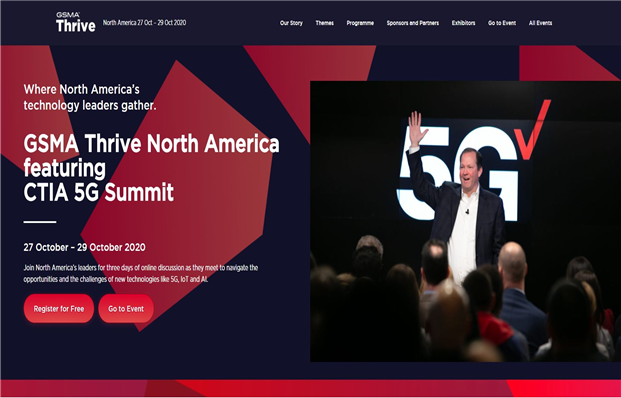
Task: Click Go to Event in top navigation
Action: pyautogui.click(x=502, y=23)
